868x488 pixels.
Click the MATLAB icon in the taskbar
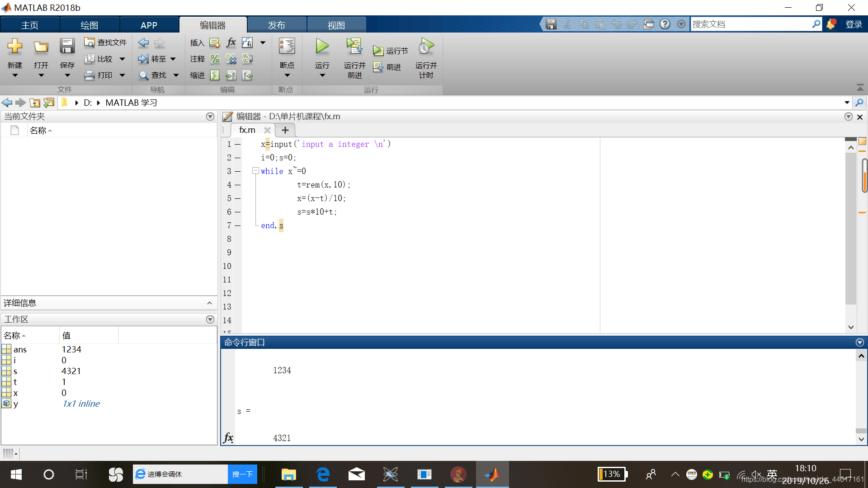coord(492,474)
